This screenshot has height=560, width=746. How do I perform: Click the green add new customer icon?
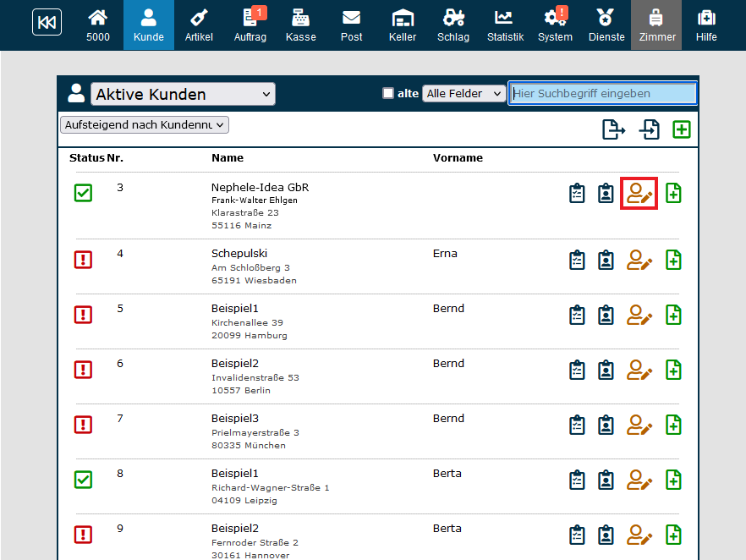click(682, 129)
